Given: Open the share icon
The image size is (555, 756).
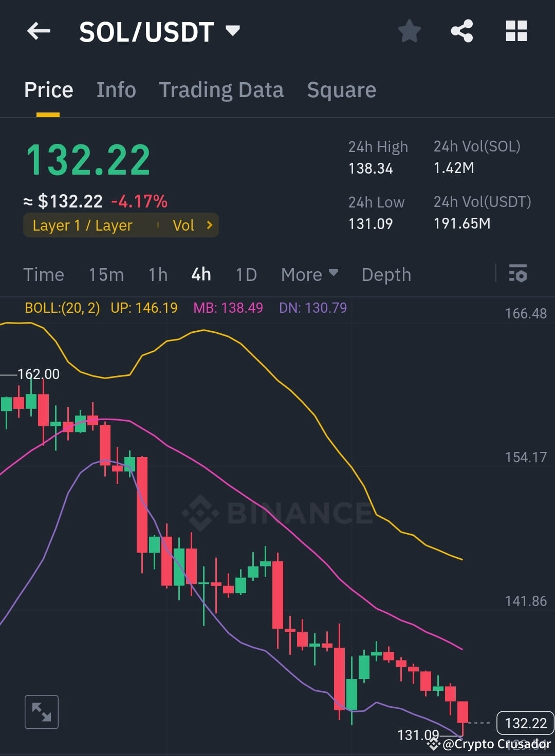Looking at the screenshot, I should click(x=461, y=31).
